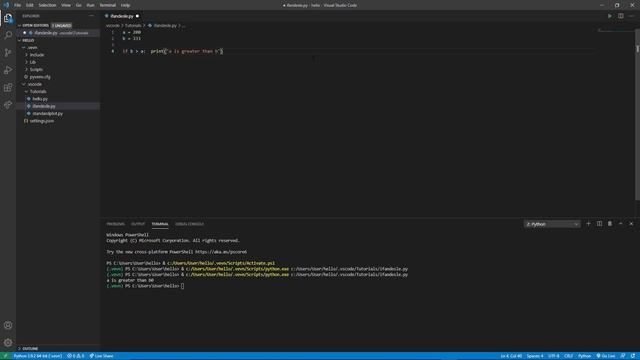The image size is (640, 360).
Task: Change line ending via CRLF
Action: pyautogui.click(x=569, y=356)
